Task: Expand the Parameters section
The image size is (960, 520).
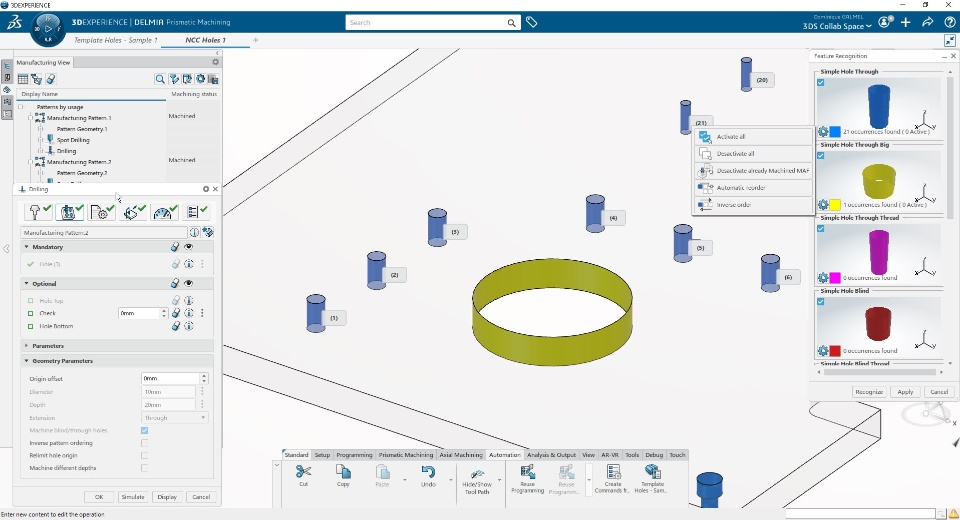Action: point(26,346)
